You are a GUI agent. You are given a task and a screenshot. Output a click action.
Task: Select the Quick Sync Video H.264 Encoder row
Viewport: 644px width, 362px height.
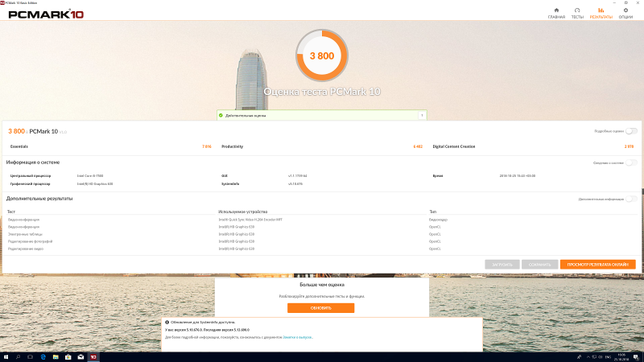click(x=321, y=220)
